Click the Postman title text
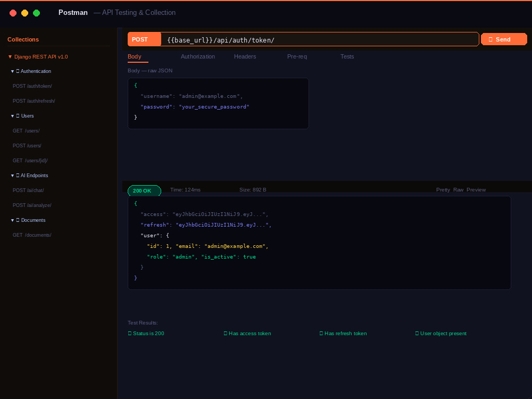This screenshot has height=399, width=532. click(73, 13)
